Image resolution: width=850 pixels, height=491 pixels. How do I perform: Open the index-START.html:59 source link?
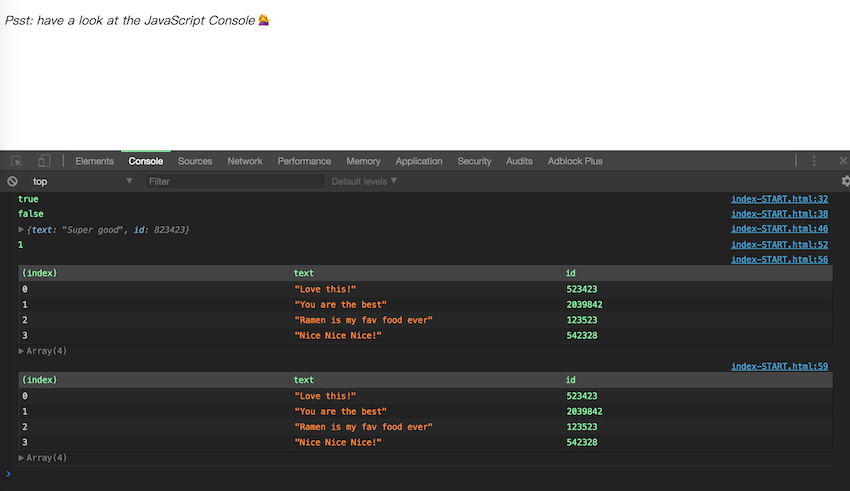point(779,366)
